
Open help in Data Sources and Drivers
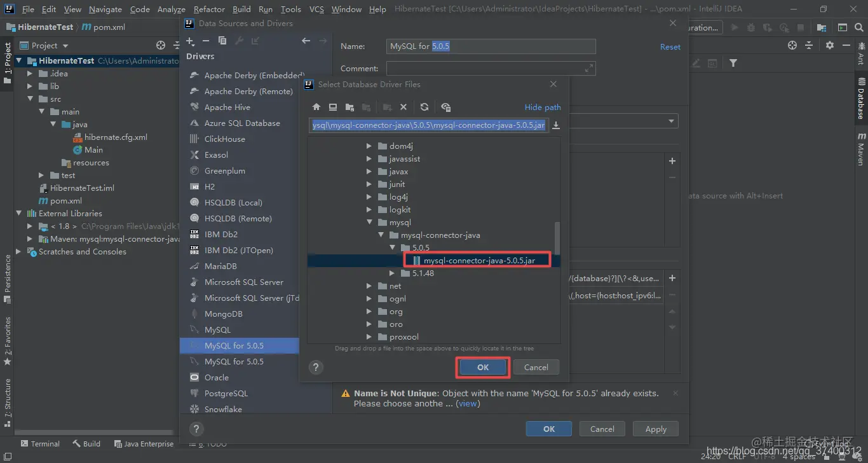point(196,429)
